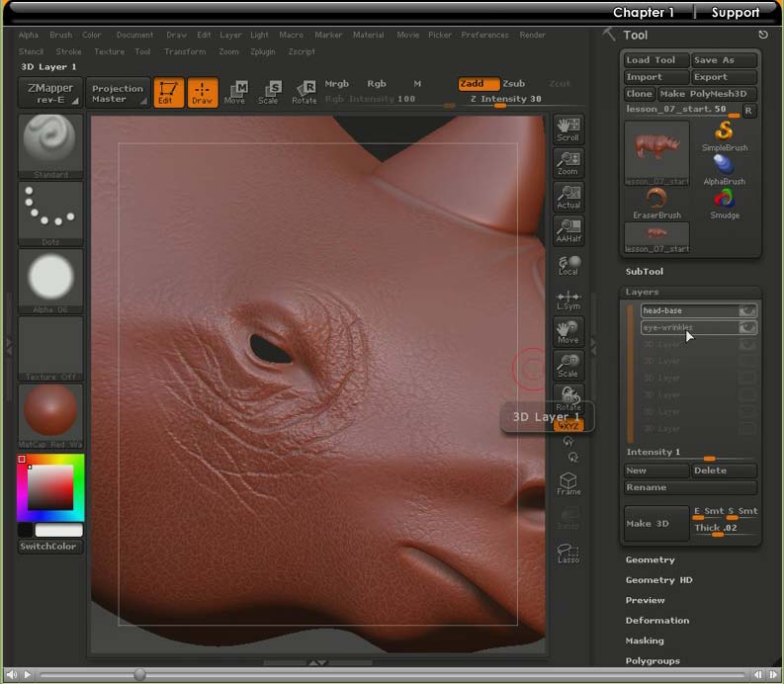Screen dimensions: 784x684
Task: Select the large rhino tool thumbnail
Action: 656,153
